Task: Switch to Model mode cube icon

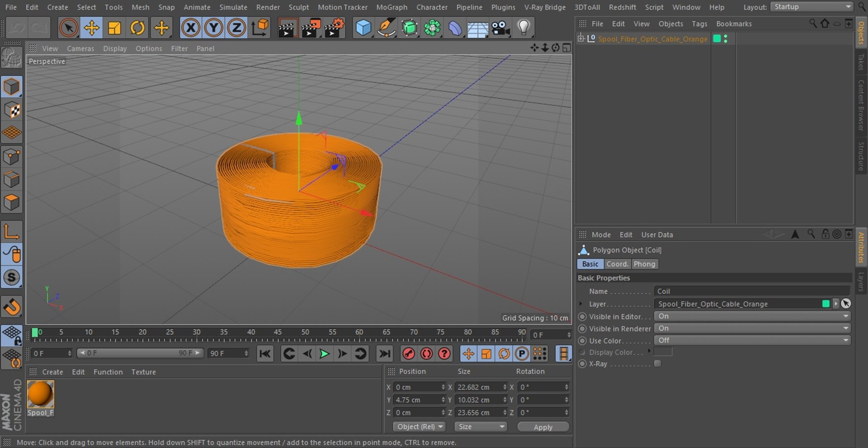Action: (x=12, y=86)
